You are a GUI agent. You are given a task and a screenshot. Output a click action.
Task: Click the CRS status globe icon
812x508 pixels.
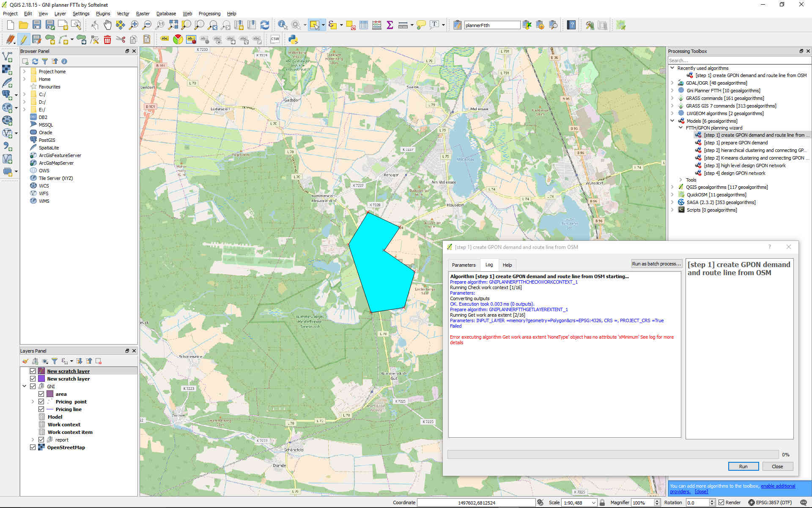752,502
